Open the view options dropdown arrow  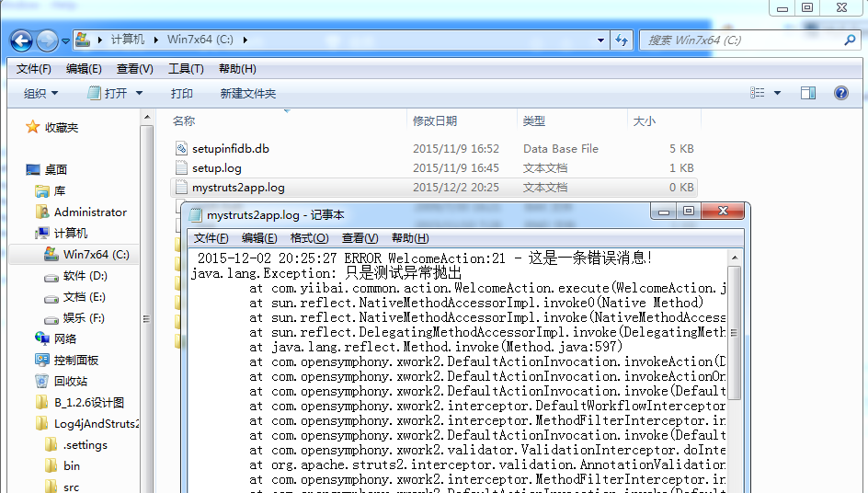[777, 93]
